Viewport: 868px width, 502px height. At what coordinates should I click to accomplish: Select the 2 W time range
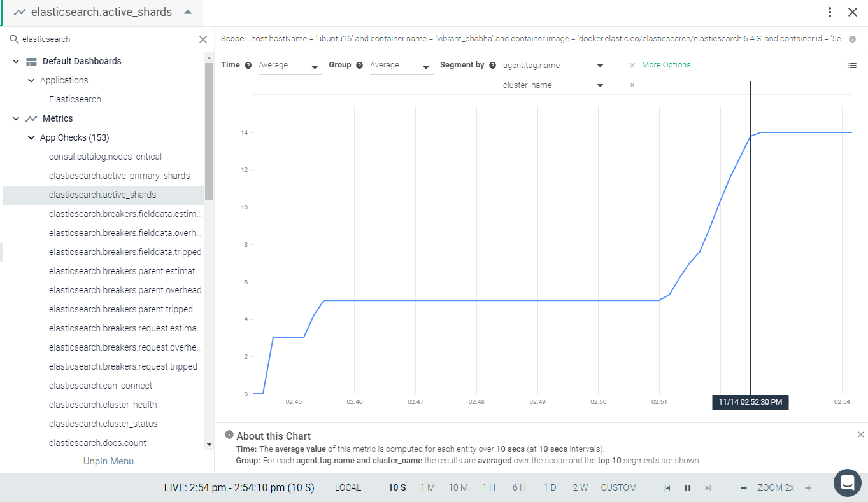pyautogui.click(x=580, y=488)
